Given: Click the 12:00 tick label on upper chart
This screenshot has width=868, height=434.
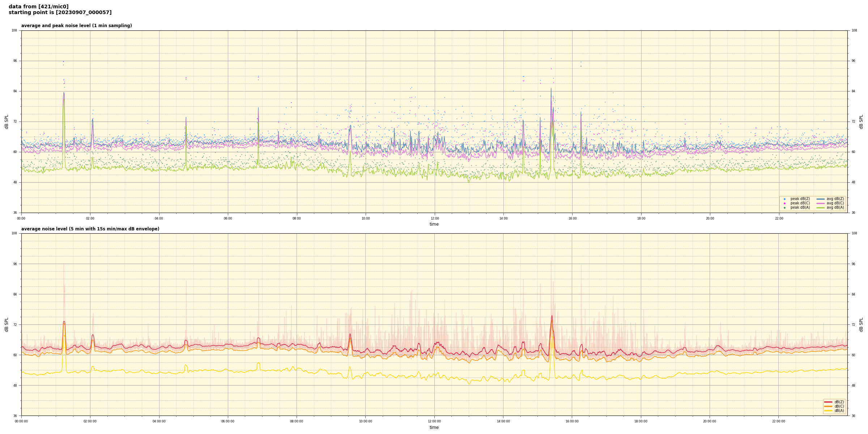Looking at the screenshot, I should (434, 218).
